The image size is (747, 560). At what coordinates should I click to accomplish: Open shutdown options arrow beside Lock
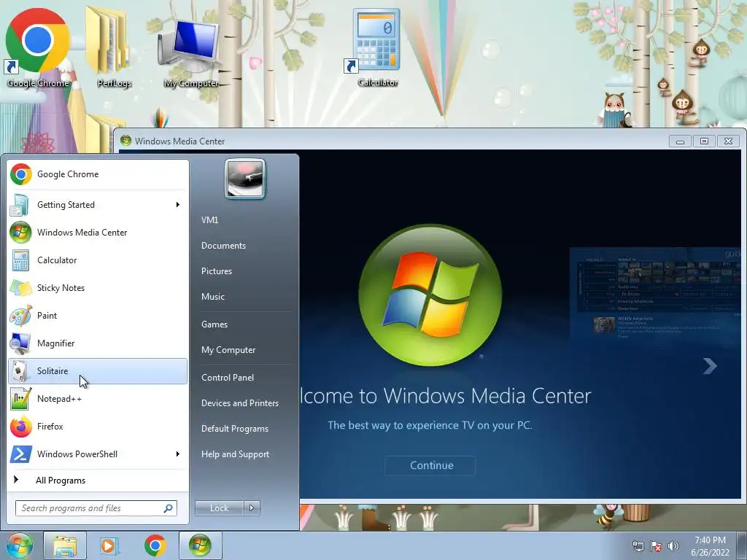click(x=252, y=508)
